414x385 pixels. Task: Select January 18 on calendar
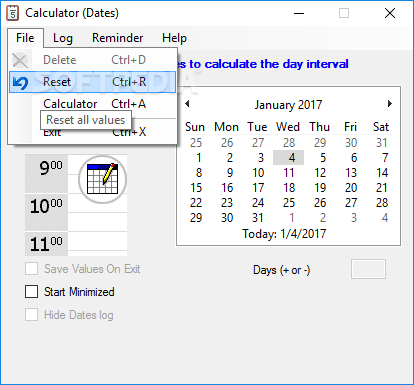289,188
